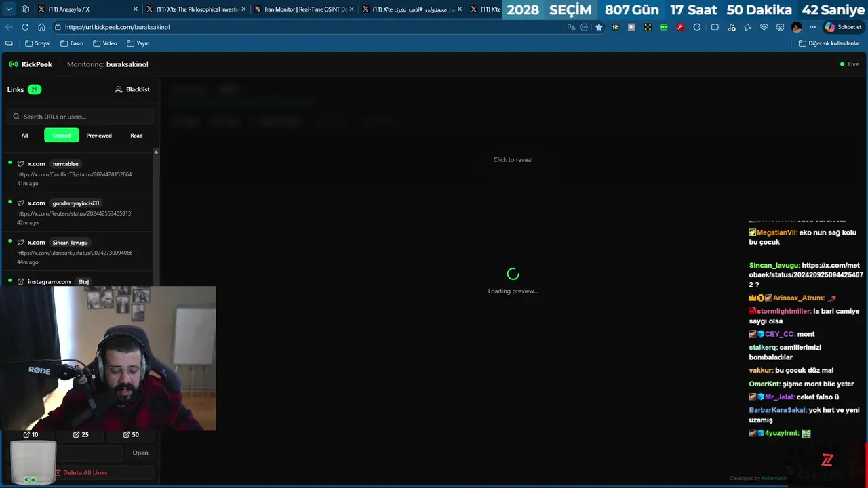Screen dimensions: 868x488
Task: Click the external link icon on instagram.com row
Action: coord(20,282)
